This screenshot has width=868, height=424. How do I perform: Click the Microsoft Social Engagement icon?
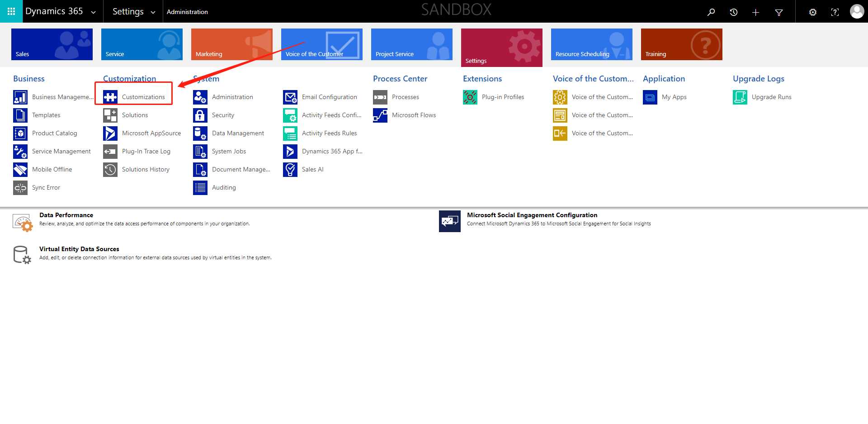click(450, 221)
